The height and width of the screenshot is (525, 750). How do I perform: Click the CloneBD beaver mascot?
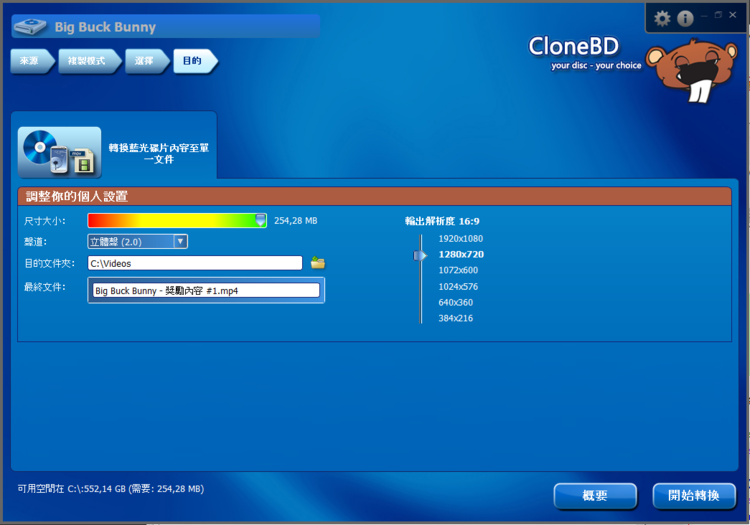pos(693,70)
